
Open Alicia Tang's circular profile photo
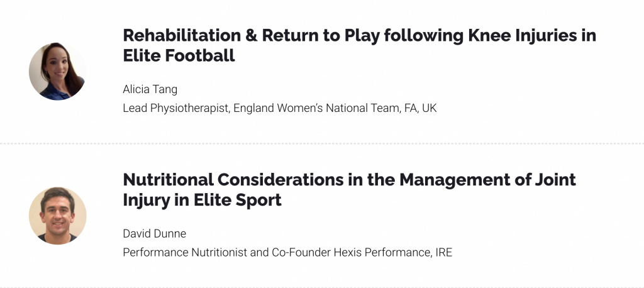pos(57,71)
